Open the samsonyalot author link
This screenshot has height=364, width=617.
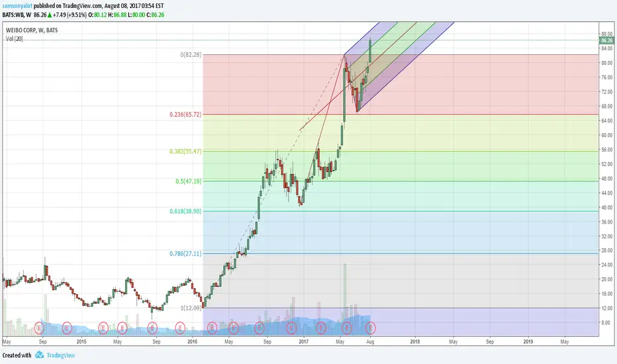17,6
